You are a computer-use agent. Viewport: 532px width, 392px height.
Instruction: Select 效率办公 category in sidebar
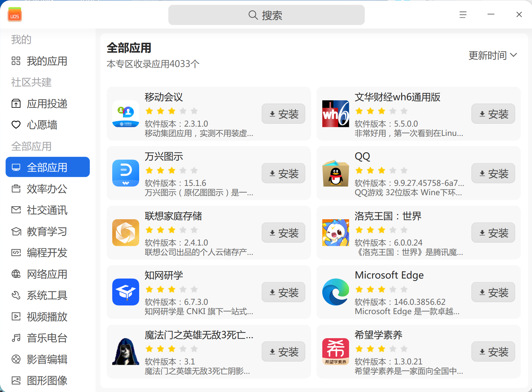[47, 189]
